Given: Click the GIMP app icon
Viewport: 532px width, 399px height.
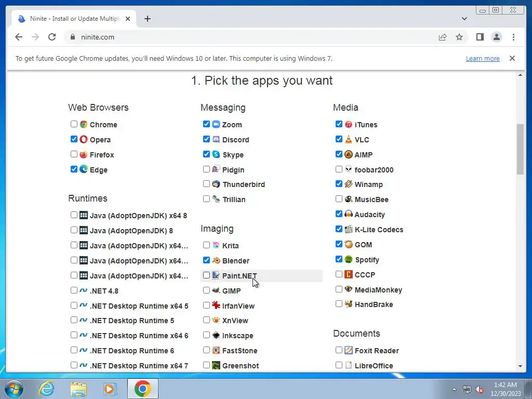Looking at the screenshot, I should coord(216,290).
